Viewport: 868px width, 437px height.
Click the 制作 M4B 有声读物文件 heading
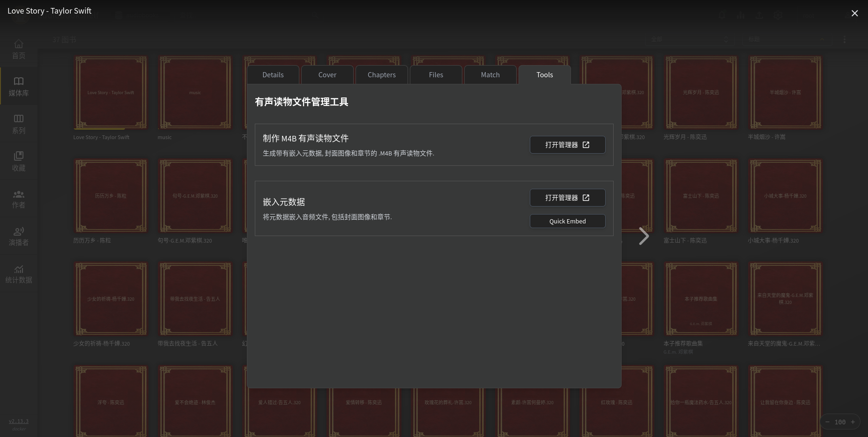tap(305, 138)
